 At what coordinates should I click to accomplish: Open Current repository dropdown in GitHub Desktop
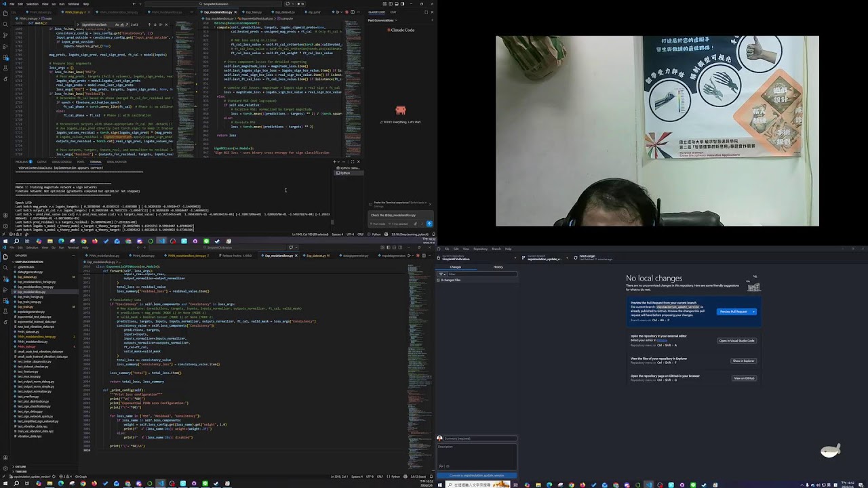[475, 258]
